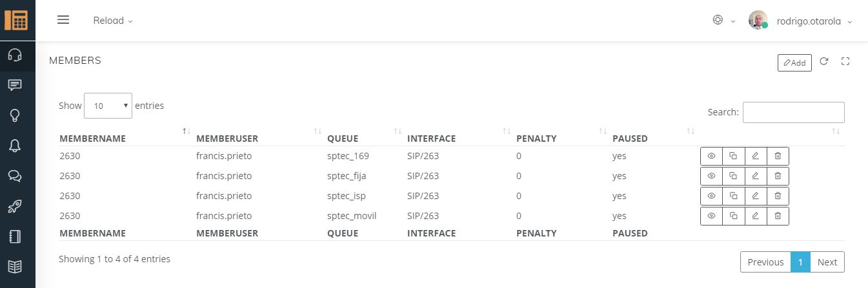Viewport: 868px width, 288px height.
Task: Open the bell notifications sidebar icon
Action: tap(15, 146)
